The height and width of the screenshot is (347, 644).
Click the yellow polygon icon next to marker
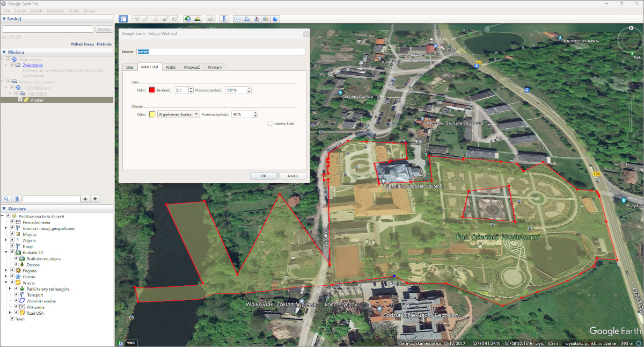pyautogui.click(x=26, y=100)
